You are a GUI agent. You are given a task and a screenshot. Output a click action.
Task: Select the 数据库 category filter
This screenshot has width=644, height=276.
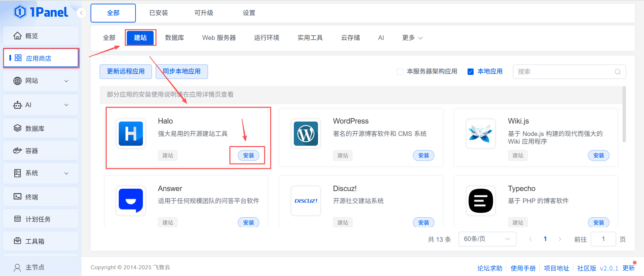[174, 38]
